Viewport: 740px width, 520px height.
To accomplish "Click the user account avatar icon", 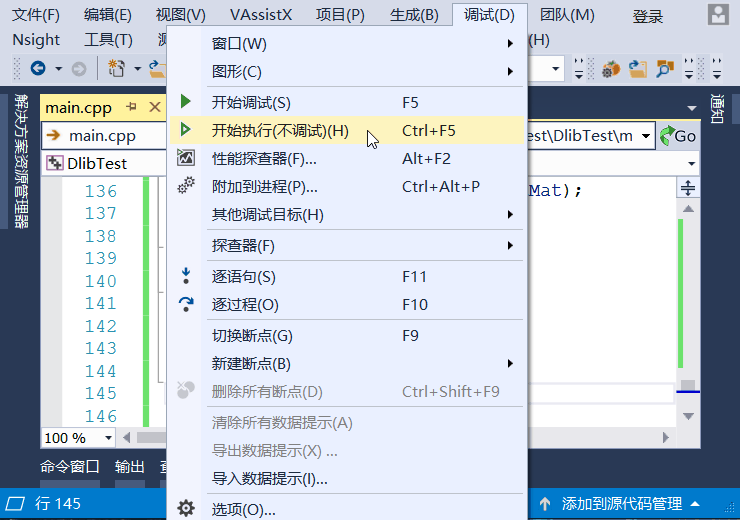I will tap(718, 15).
